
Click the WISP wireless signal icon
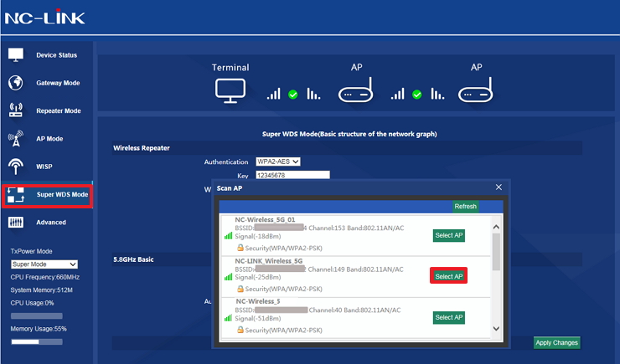pos(16,167)
